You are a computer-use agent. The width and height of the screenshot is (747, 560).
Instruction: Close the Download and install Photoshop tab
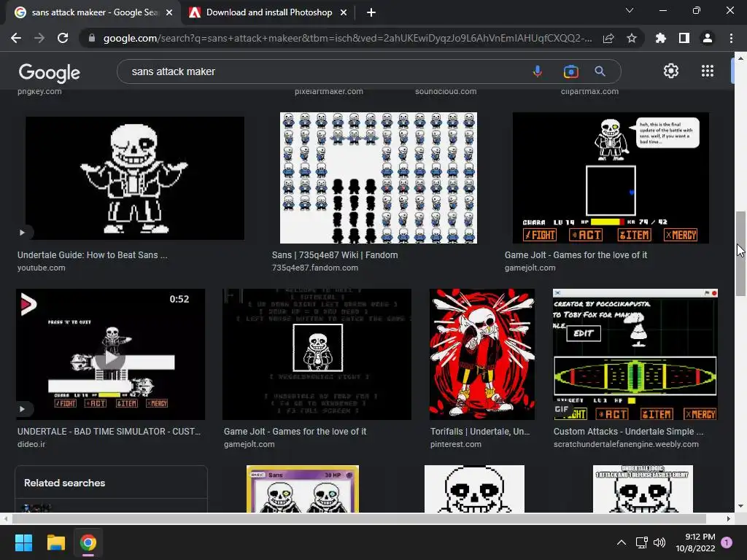coord(344,13)
